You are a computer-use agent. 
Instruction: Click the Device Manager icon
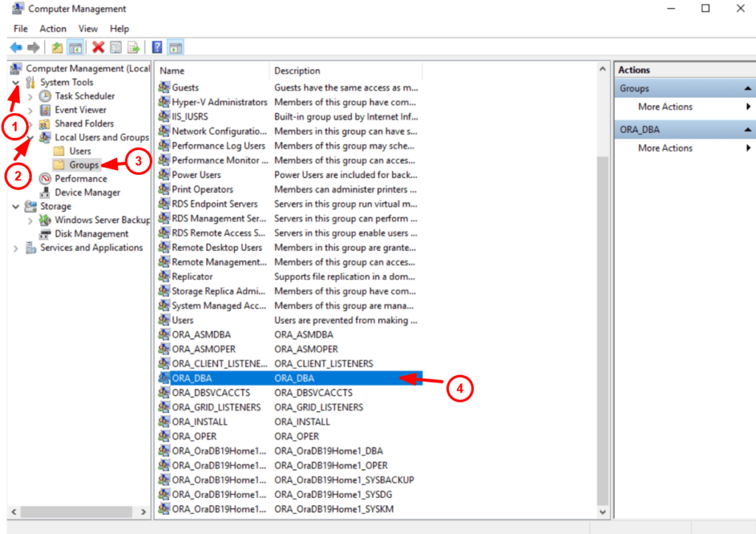(x=45, y=193)
